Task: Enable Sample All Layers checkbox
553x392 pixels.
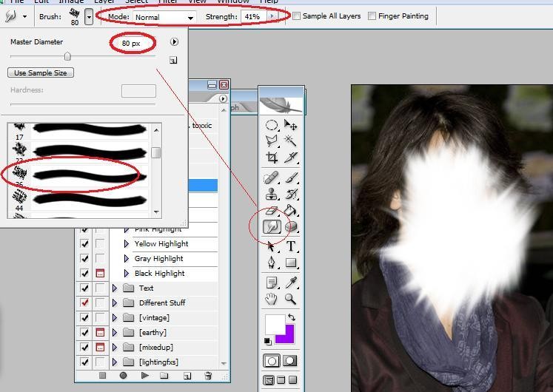Action: (x=297, y=16)
